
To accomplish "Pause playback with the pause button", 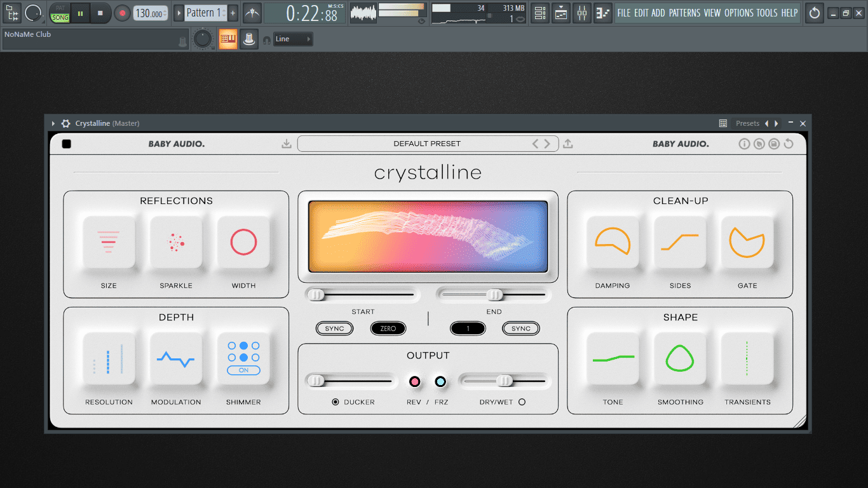I will tap(81, 13).
